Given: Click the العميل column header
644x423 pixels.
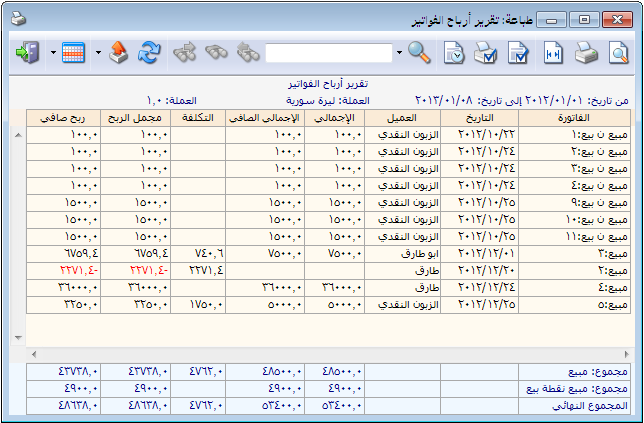Looking at the screenshot, I should point(402,118).
